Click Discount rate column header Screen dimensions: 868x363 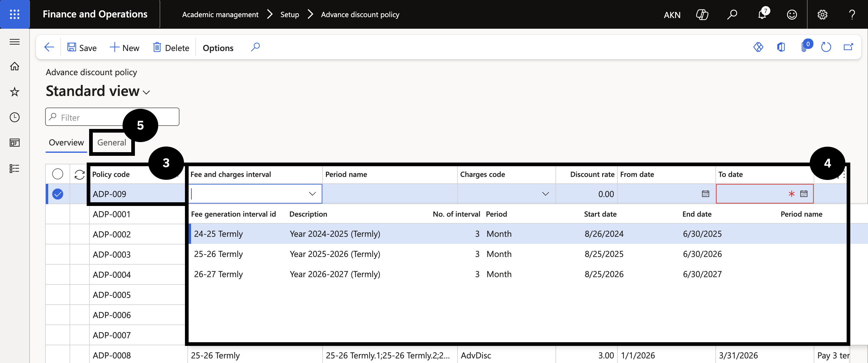tap(592, 174)
